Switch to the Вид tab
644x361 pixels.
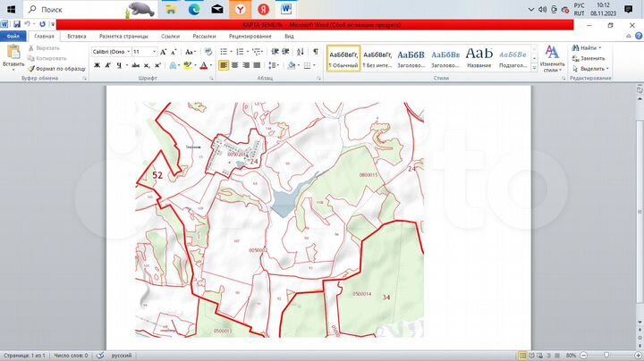pyautogui.click(x=289, y=36)
